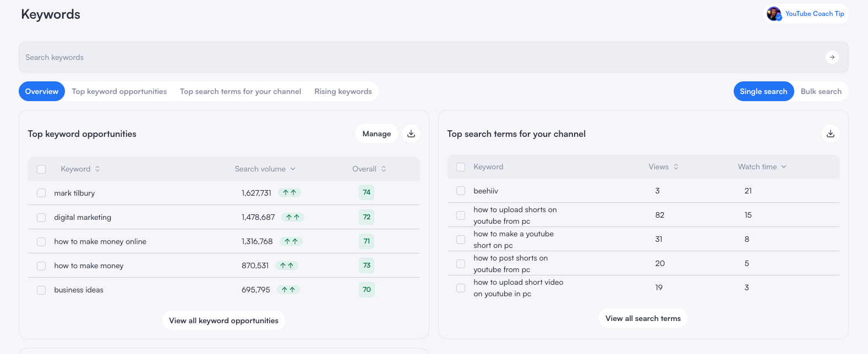This screenshot has width=868, height=354.
Task: Check the business ideas row checkbox
Action: 41,290
